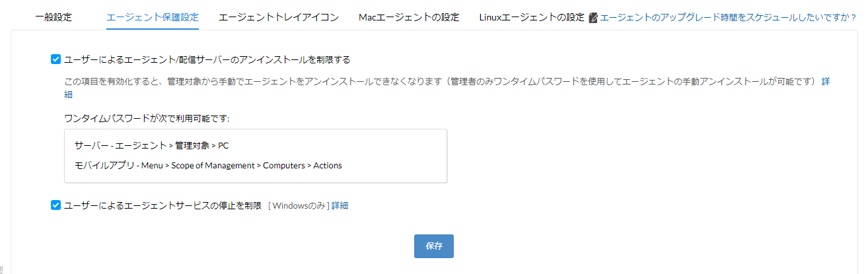Click the label text ユーザーによるエージェントサービスの停止を制限
The image size is (868, 274).
point(163,205)
